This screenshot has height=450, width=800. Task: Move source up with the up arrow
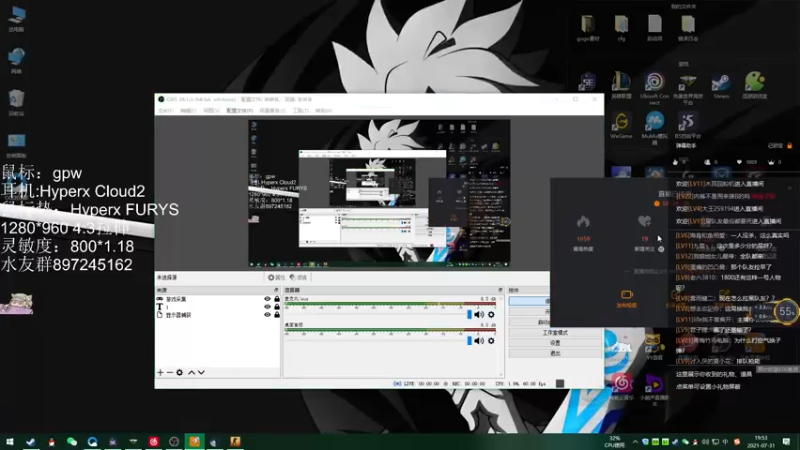pos(191,372)
